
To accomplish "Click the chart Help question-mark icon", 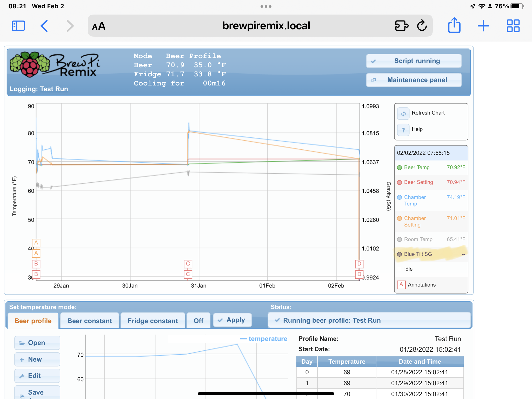I will [x=403, y=130].
